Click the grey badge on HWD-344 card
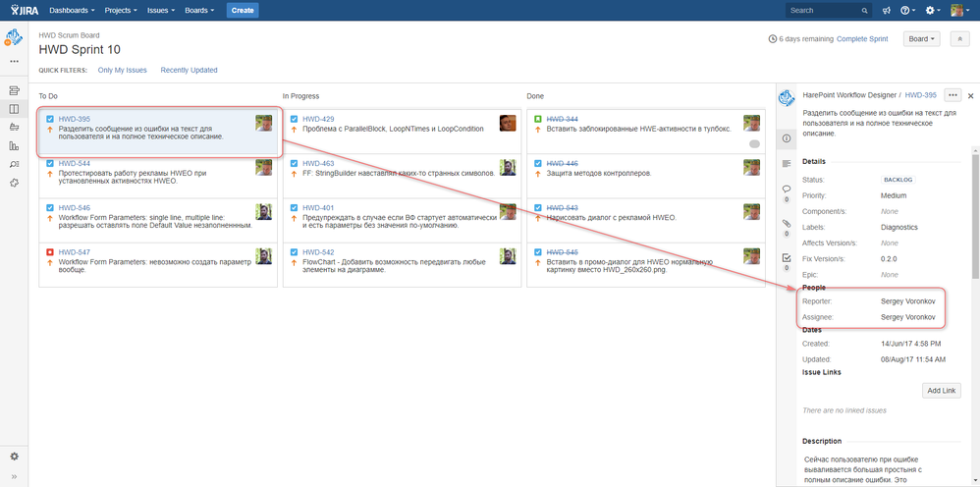This screenshot has width=980, height=487. [x=754, y=143]
